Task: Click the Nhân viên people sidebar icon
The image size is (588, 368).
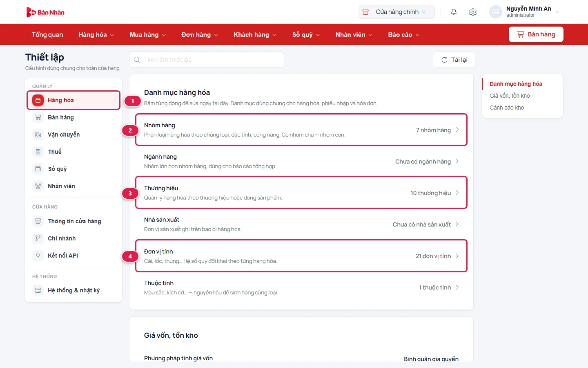Action: pos(38,186)
